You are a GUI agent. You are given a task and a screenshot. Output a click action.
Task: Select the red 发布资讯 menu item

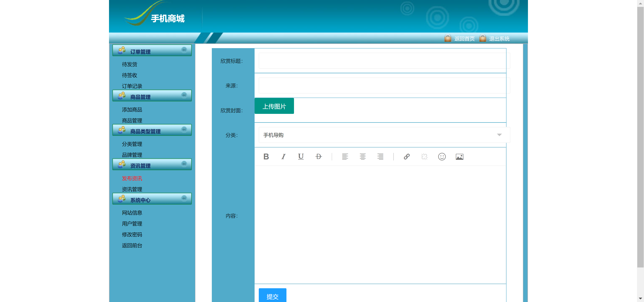pos(132,178)
